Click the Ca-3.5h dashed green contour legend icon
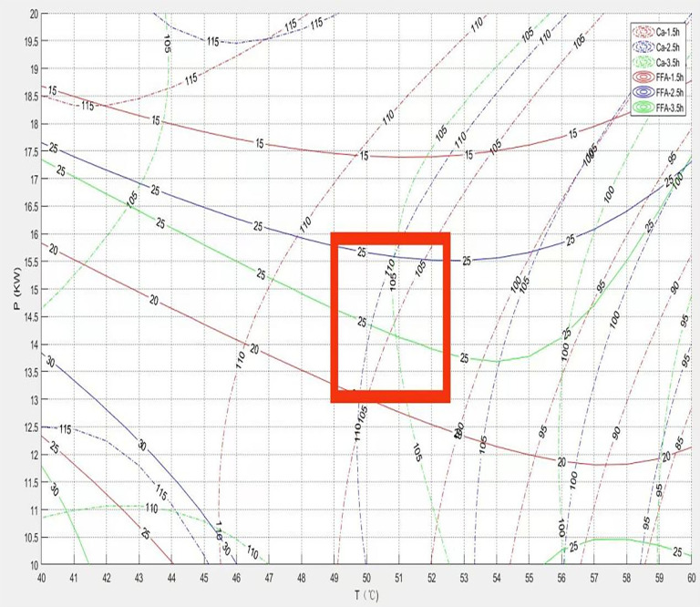Viewport: 700px width, 607px height. [643, 63]
